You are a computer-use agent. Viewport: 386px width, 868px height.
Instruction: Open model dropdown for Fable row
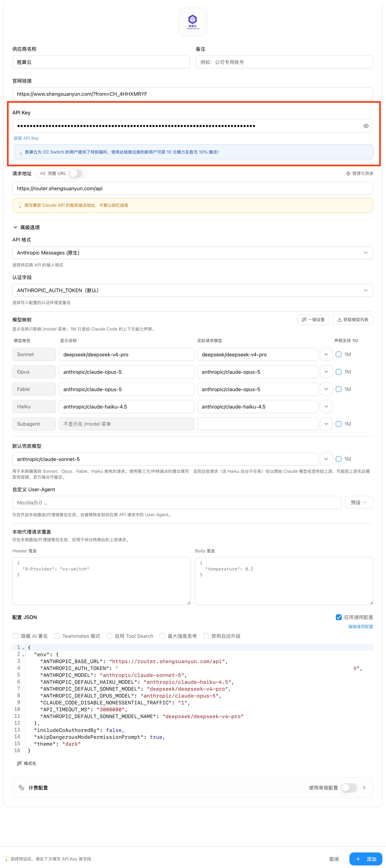pyautogui.click(x=326, y=389)
